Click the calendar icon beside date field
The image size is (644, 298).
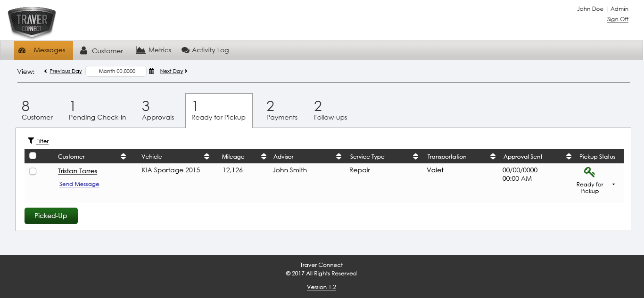pos(151,71)
